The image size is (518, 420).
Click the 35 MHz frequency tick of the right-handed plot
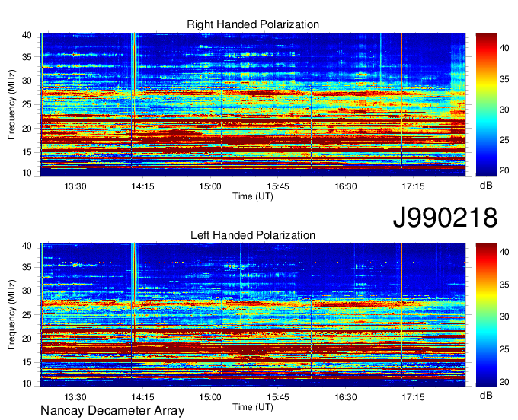click(x=27, y=57)
